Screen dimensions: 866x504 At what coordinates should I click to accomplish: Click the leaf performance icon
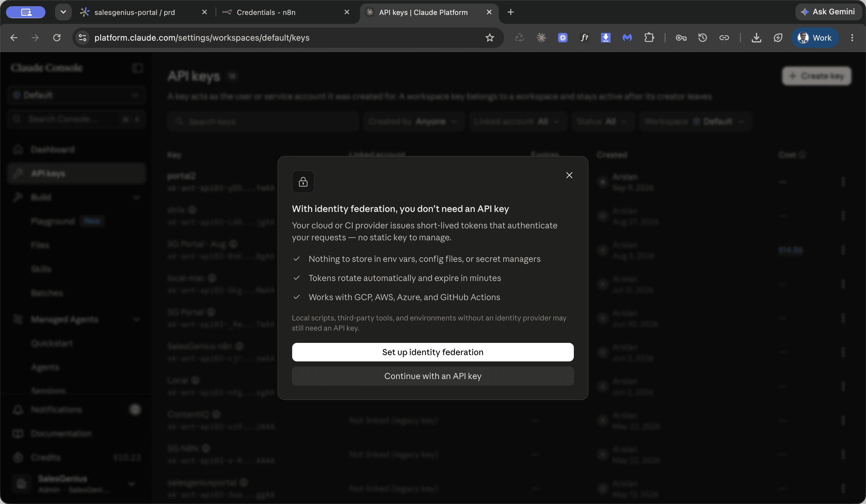pyautogui.click(x=778, y=38)
